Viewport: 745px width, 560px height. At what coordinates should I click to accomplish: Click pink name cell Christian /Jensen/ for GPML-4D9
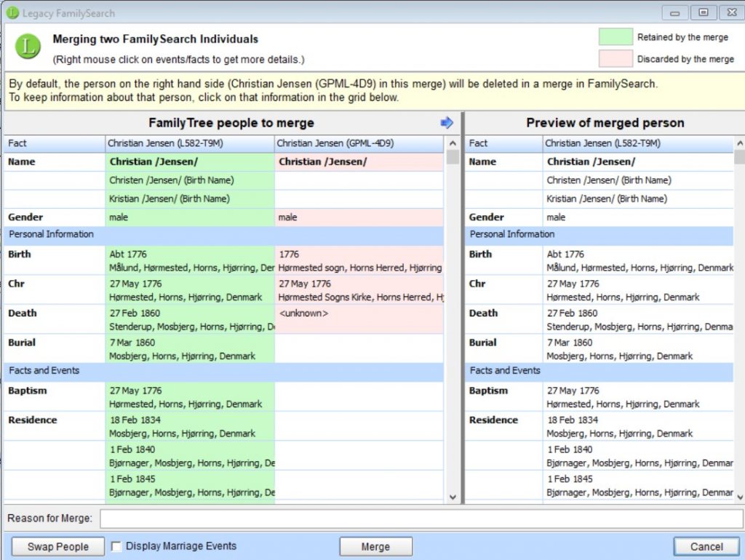click(x=359, y=162)
